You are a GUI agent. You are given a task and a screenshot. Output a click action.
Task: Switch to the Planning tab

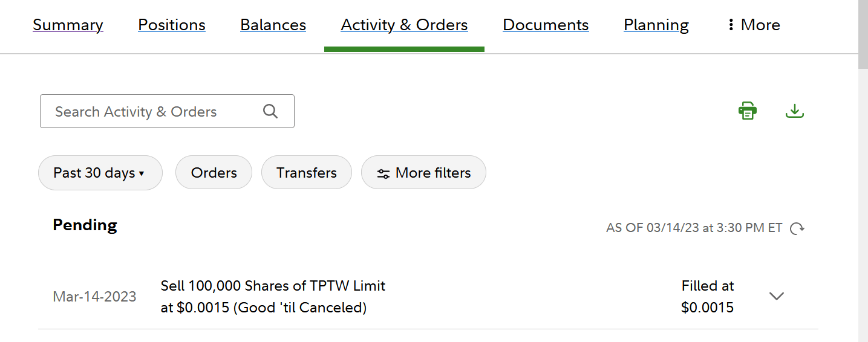[x=656, y=25]
